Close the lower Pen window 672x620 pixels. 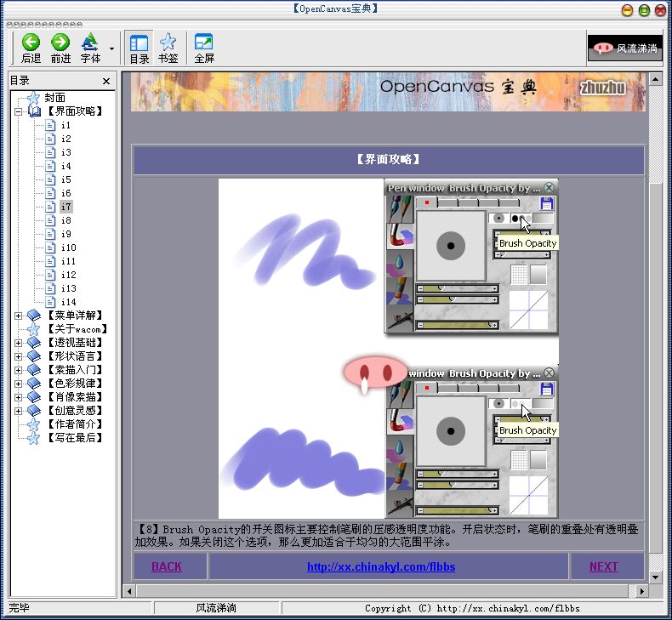(x=549, y=373)
